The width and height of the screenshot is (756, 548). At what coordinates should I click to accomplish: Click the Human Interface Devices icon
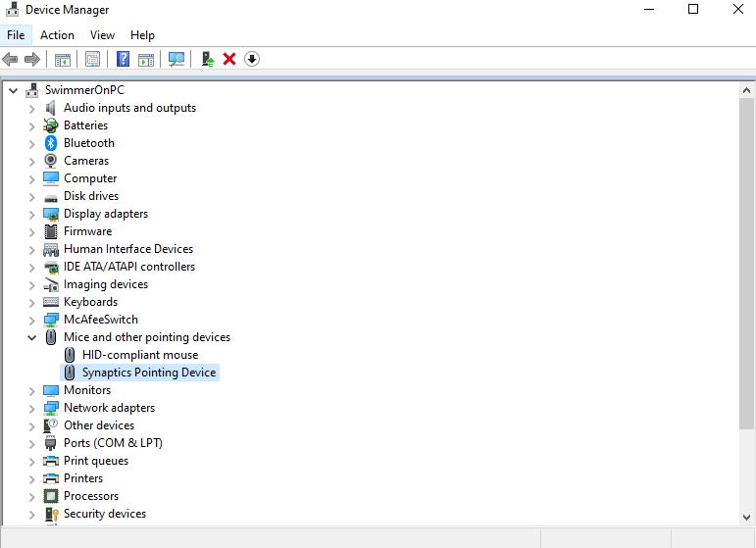[51, 249]
